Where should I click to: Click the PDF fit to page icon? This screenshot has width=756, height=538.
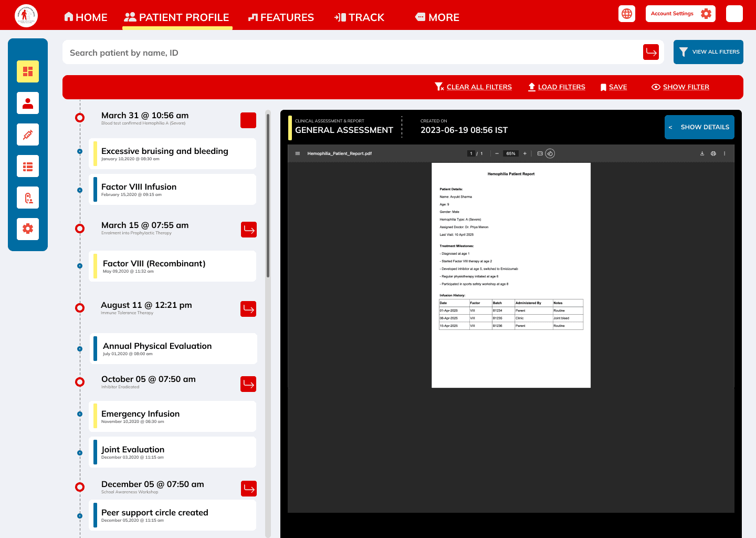[540, 153]
